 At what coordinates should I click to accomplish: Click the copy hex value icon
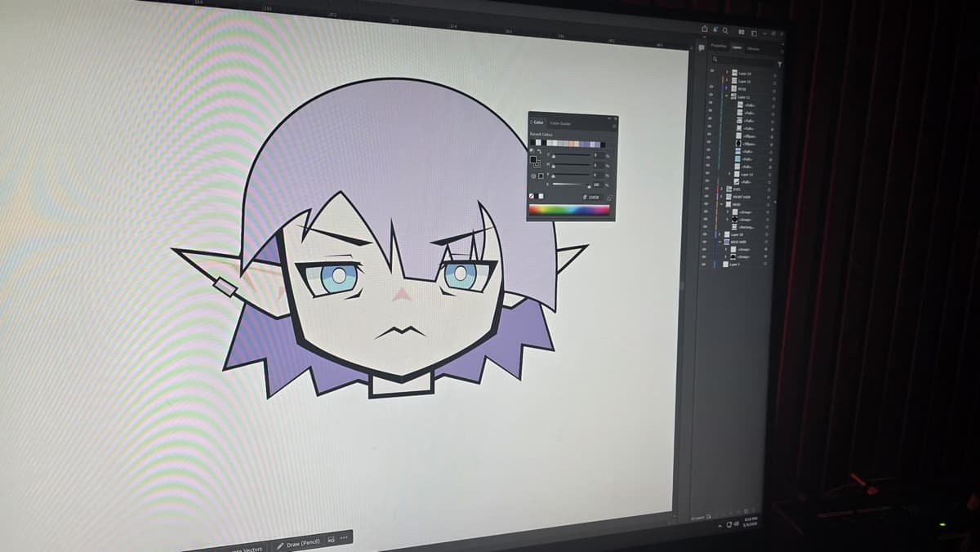click(x=609, y=198)
